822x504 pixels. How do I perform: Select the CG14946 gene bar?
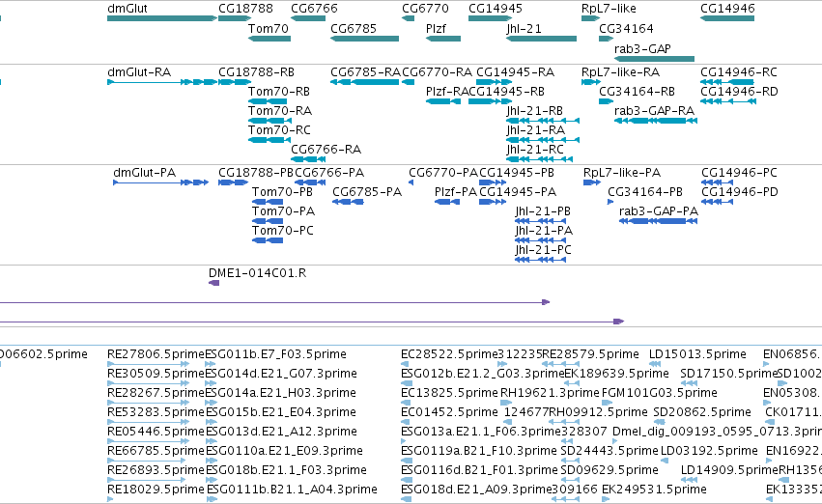(727, 18)
